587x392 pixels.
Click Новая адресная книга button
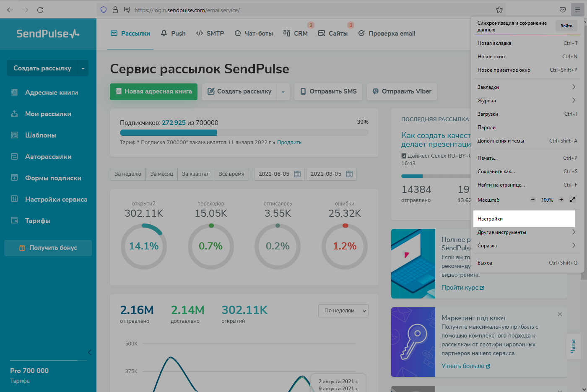[x=153, y=91]
